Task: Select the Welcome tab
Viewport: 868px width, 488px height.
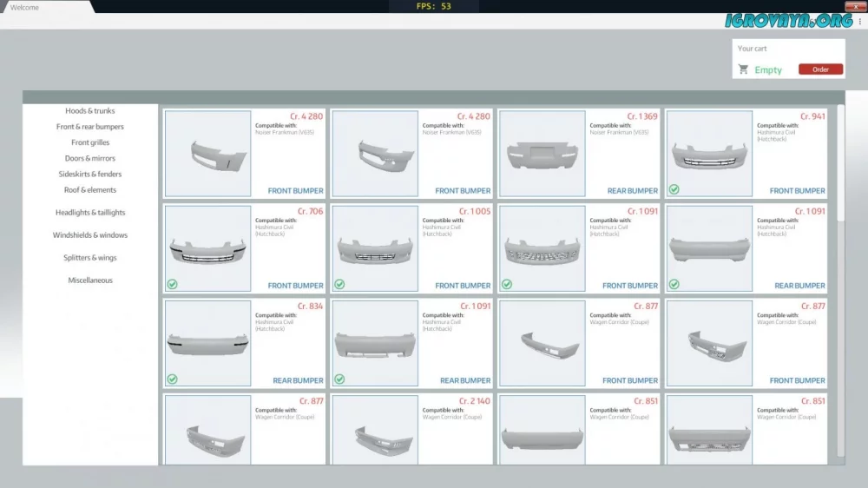Action: [24, 7]
